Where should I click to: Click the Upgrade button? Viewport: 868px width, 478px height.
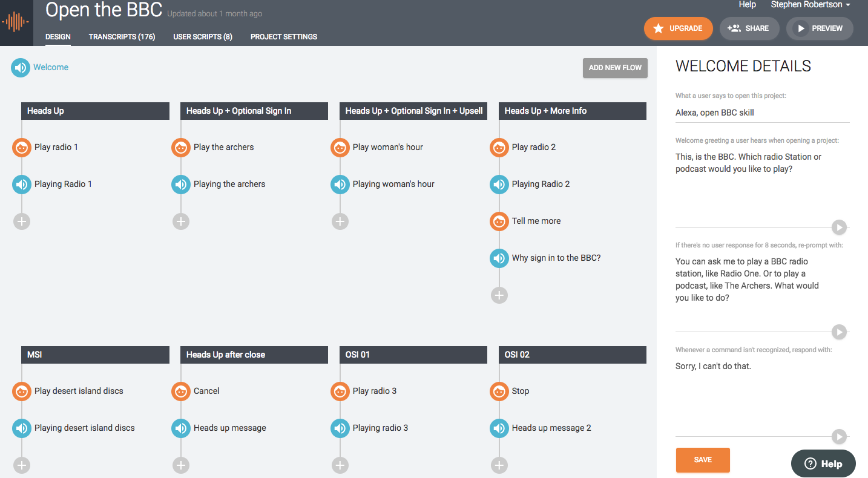coord(679,28)
